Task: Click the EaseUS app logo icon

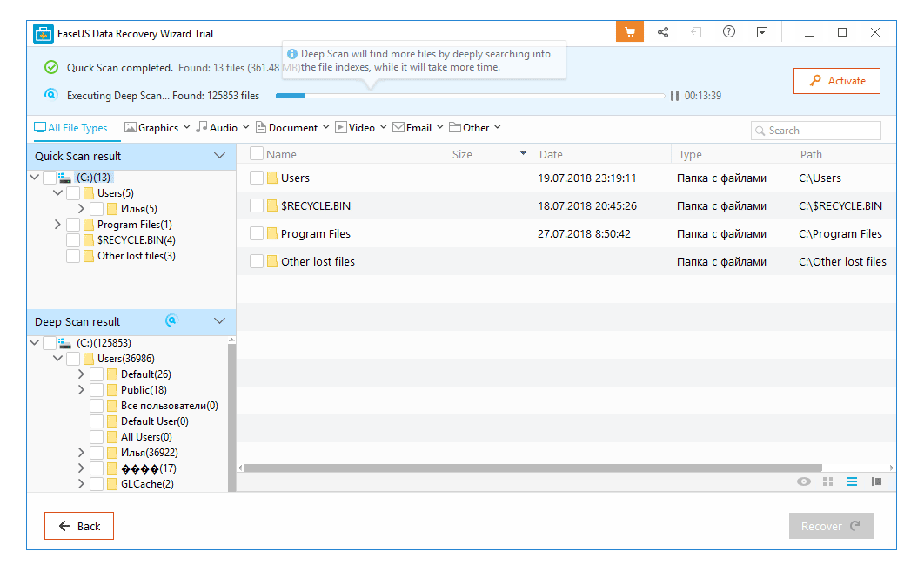Action: click(x=43, y=34)
